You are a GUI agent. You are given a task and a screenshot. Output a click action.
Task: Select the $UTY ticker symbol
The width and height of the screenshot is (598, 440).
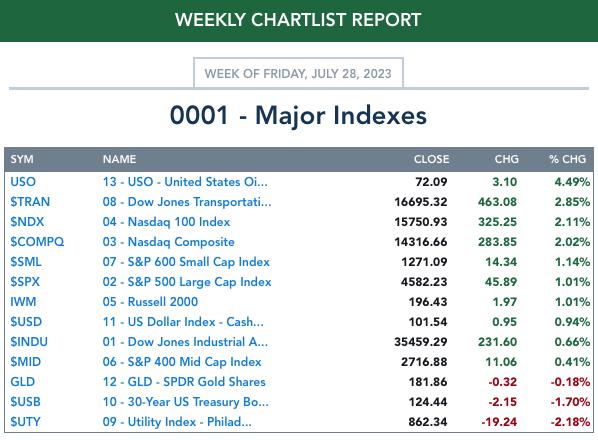pyautogui.click(x=25, y=422)
